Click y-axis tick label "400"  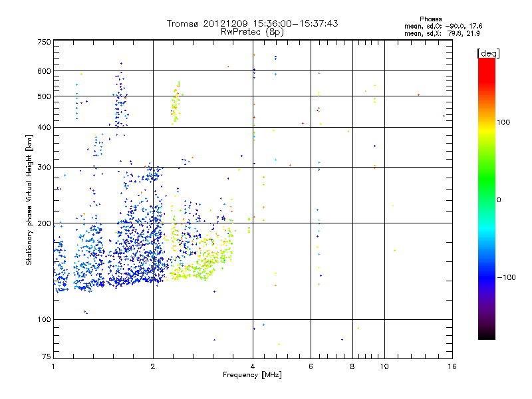pos(44,128)
